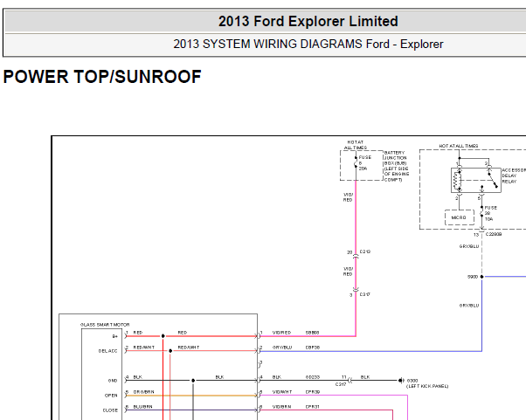Screen dimensions: 526x420
Task: Click the 'B+' terminal label
Action: tap(115, 336)
